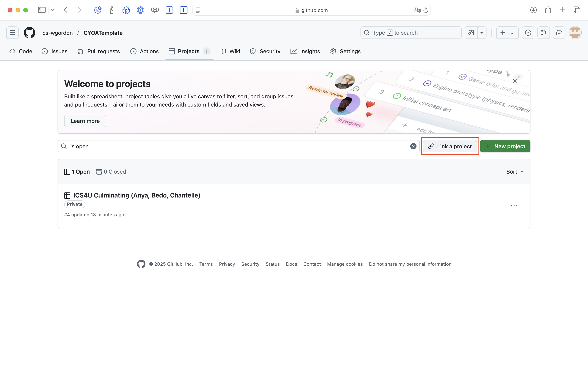
Task: Open the project's three-dot options menu
Action: (x=514, y=206)
